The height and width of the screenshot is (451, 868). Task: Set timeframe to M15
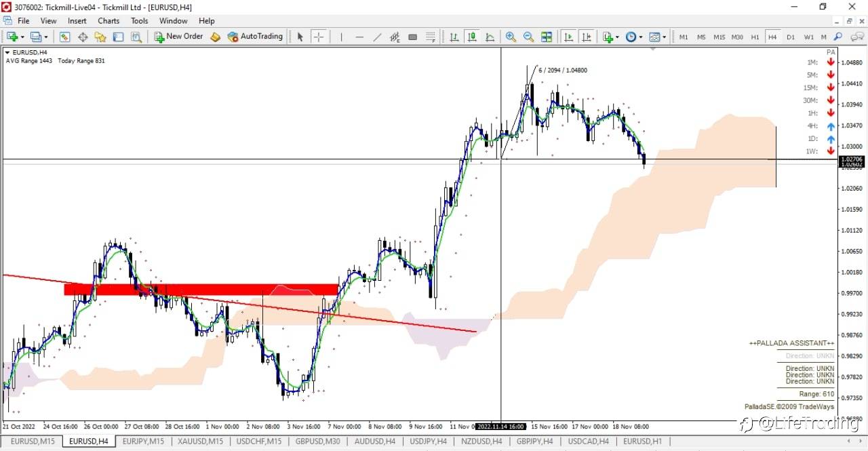[719, 37]
